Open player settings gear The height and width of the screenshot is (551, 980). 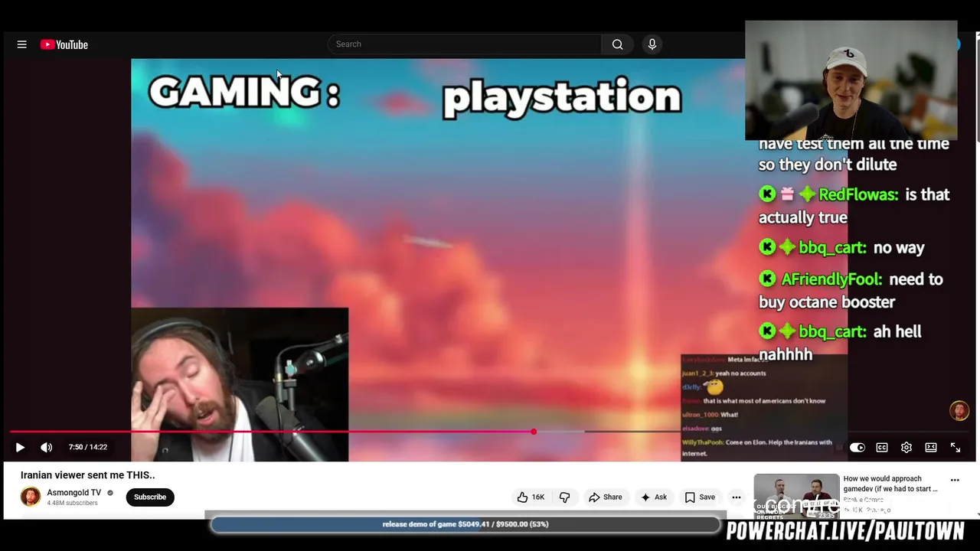[906, 447]
